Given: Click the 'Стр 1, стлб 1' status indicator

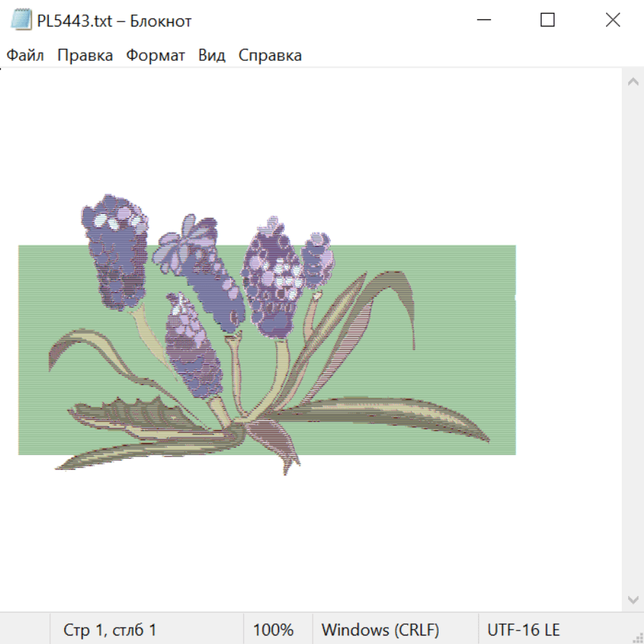Looking at the screenshot, I should pos(109,630).
